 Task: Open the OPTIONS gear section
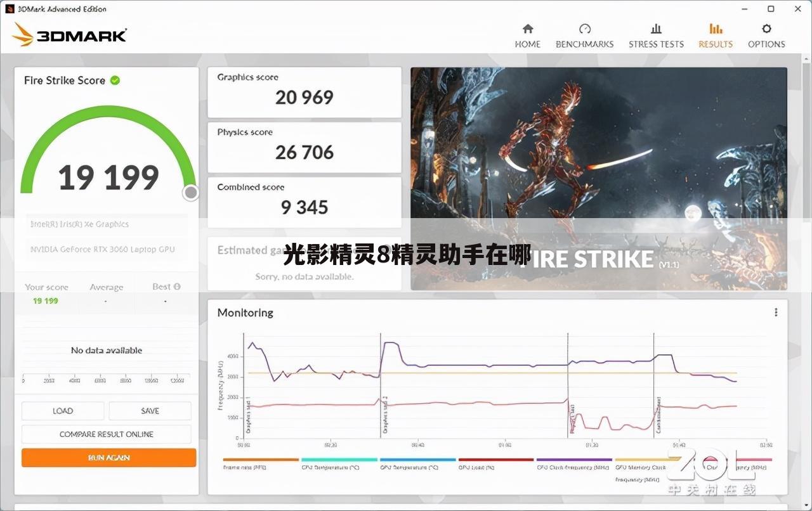[766, 36]
